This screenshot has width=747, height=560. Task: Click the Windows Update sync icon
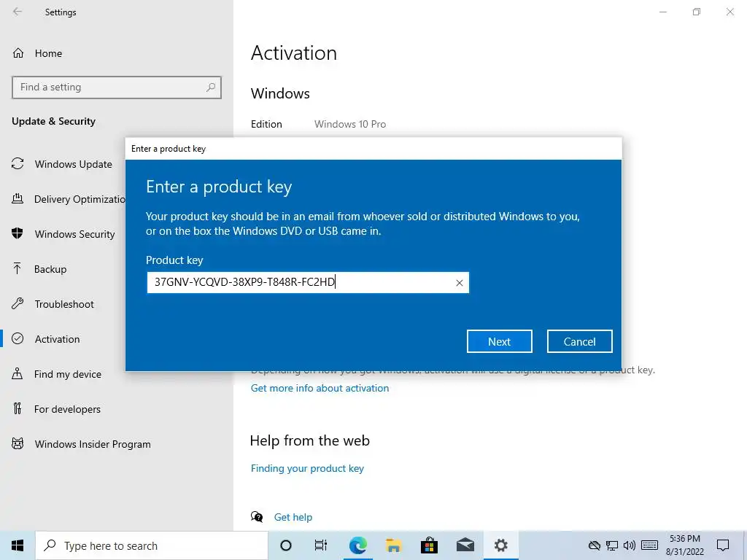pyautogui.click(x=18, y=164)
